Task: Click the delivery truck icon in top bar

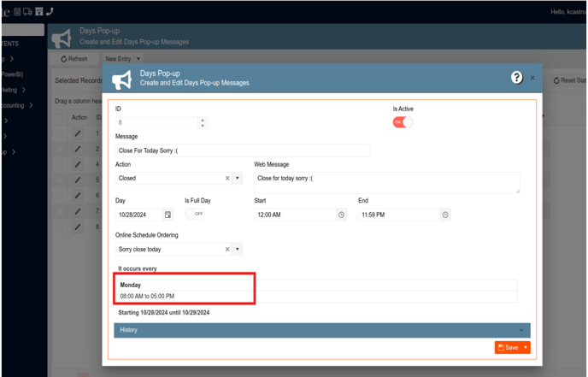Action: (27, 12)
